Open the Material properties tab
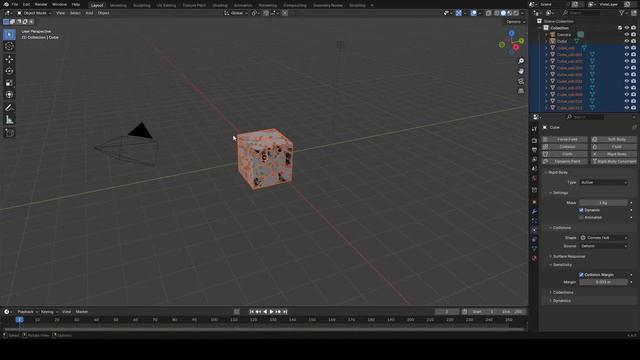Viewport: 640px width, 360px height. pos(534,258)
